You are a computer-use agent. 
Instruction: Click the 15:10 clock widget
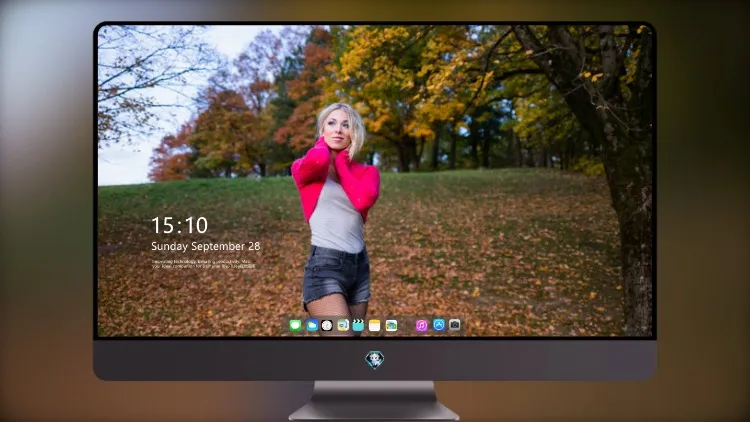click(x=179, y=225)
